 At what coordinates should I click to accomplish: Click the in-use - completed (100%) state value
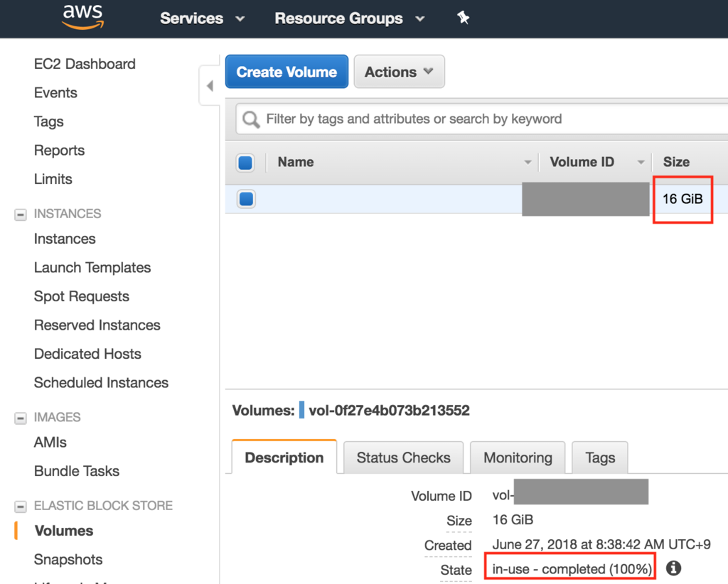point(572,568)
